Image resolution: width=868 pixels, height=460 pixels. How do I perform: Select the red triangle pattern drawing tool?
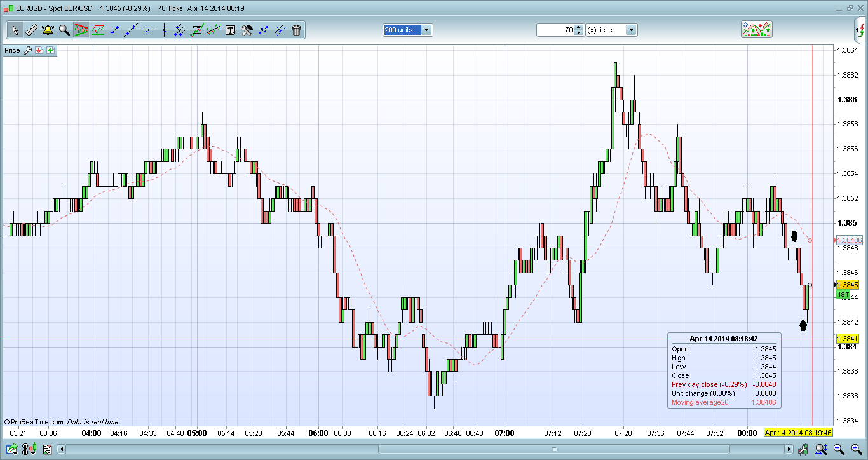[x=81, y=30]
